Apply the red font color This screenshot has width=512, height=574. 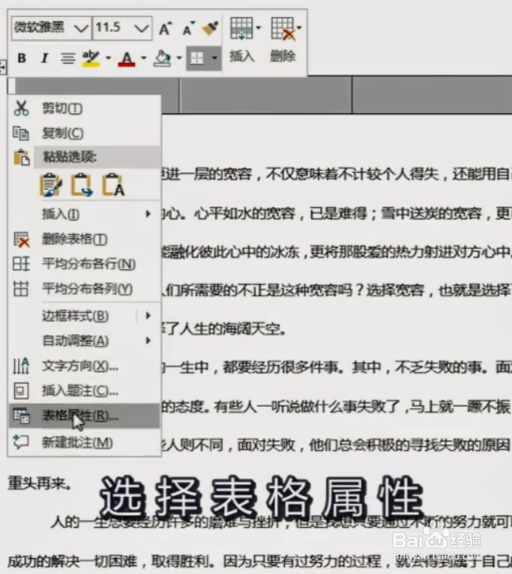coord(127,59)
